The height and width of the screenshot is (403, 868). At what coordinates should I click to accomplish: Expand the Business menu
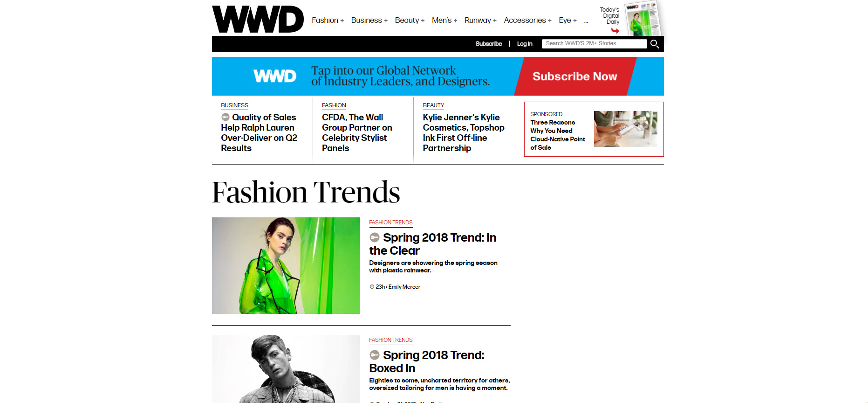tap(369, 21)
